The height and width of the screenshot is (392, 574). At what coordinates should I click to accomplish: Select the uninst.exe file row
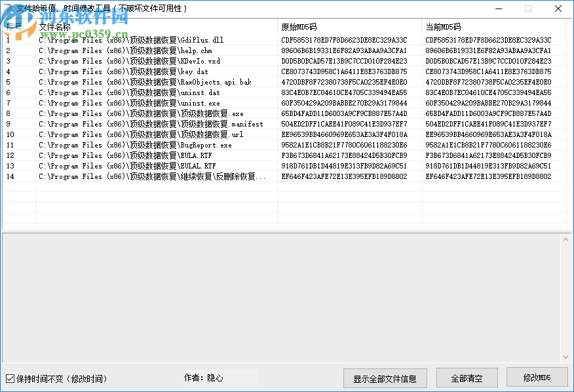[x=131, y=102]
